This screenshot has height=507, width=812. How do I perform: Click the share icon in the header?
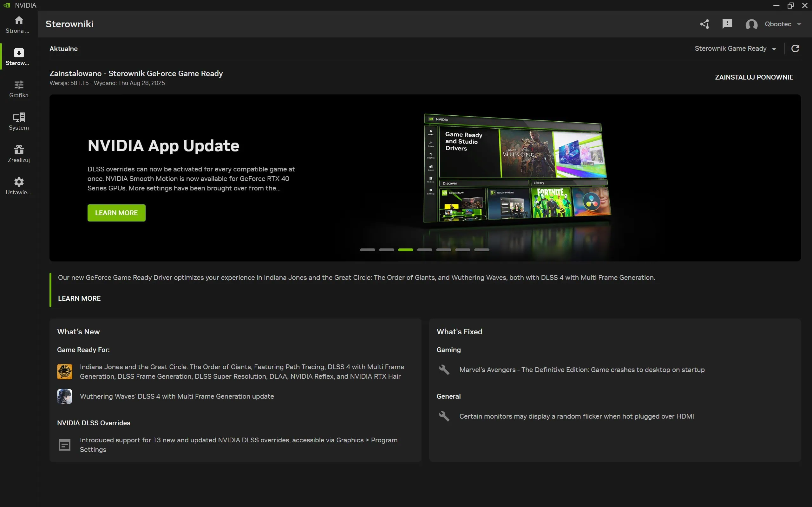(704, 24)
